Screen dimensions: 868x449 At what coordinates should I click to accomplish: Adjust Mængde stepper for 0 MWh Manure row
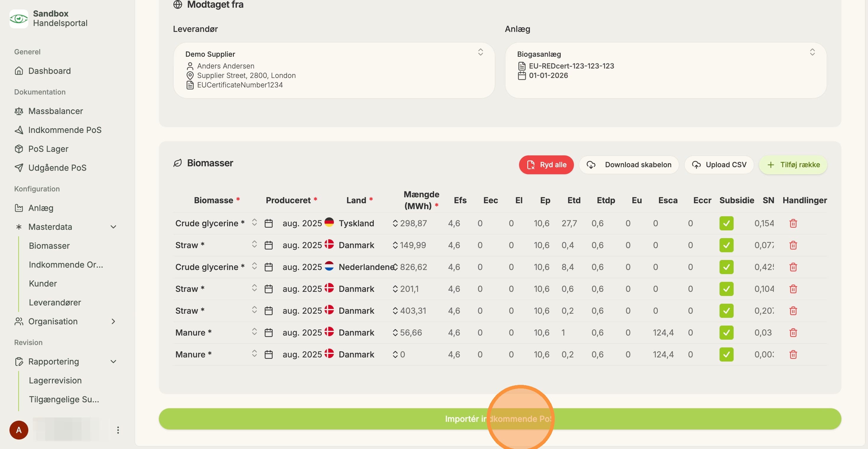coord(395,354)
